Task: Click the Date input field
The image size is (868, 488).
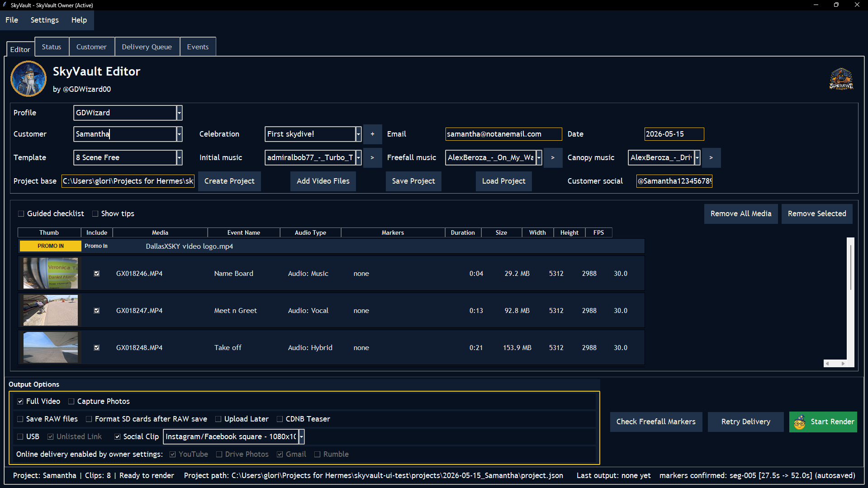Action: pos(674,134)
